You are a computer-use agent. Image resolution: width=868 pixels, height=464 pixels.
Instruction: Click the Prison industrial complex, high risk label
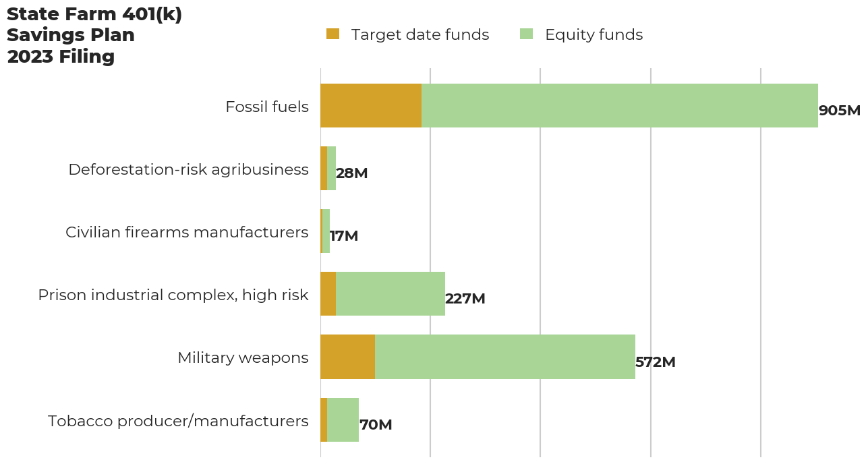pos(173,295)
